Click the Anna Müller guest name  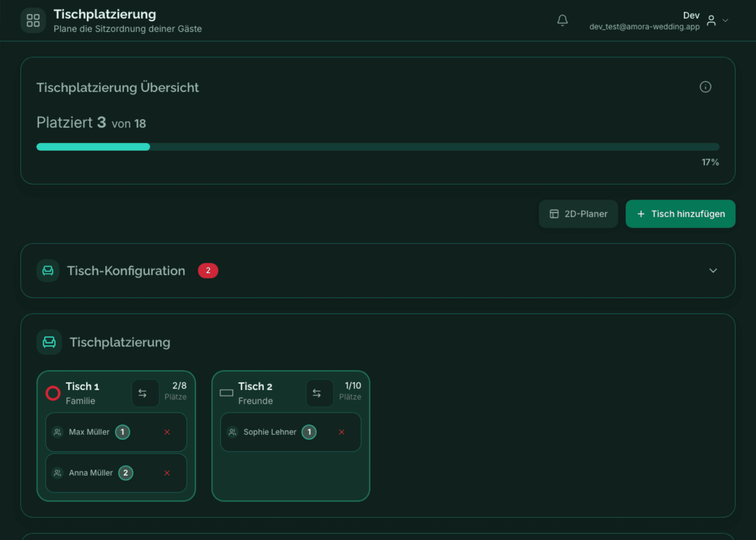[91, 473]
